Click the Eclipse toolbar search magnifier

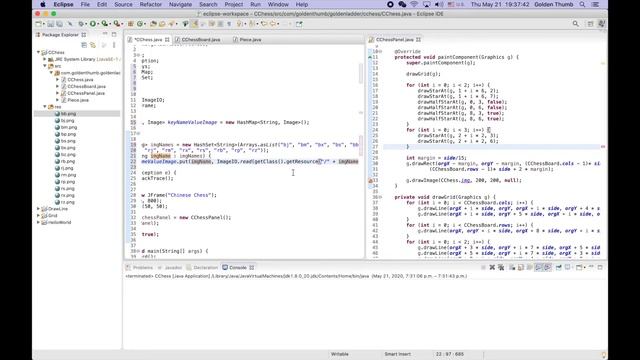(576, 24)
